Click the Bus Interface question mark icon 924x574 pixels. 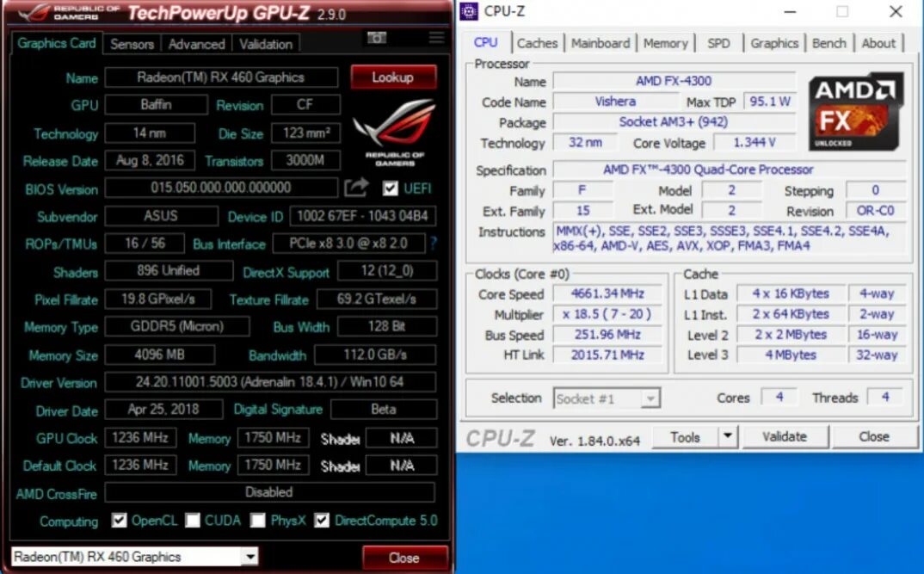pyautogui.click(x=433, y=243)
